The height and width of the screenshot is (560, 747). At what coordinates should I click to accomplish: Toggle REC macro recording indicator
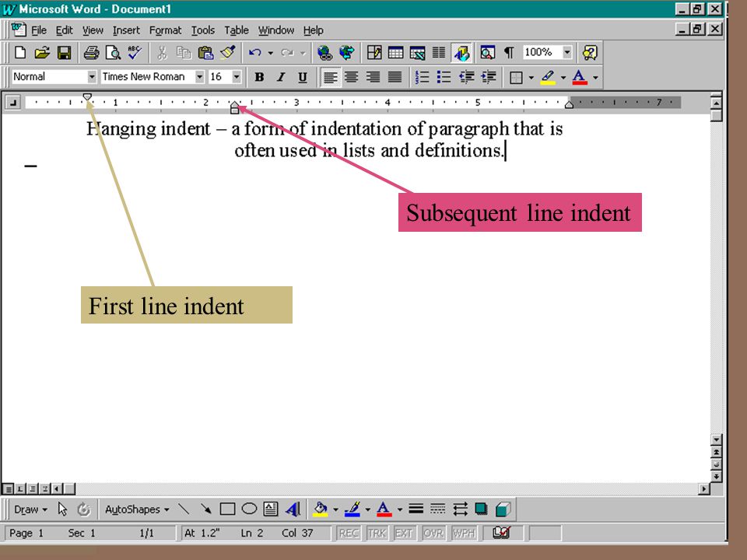349,533
